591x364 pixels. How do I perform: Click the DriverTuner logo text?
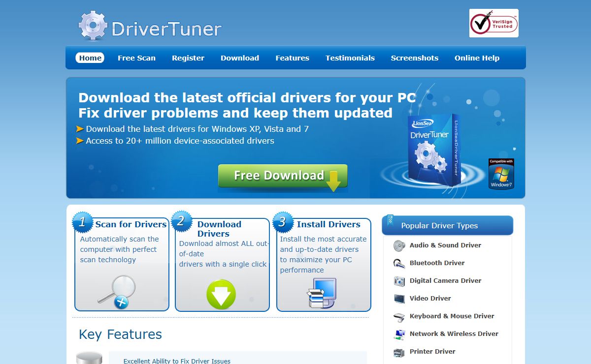(166, 29)
